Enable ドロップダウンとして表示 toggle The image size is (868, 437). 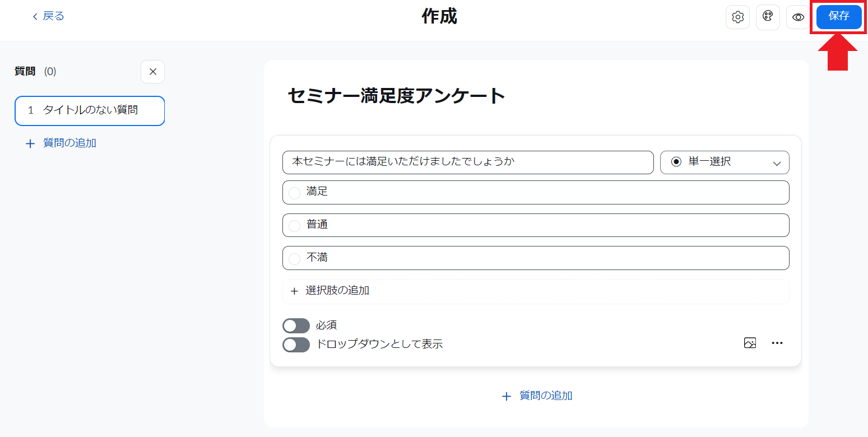pos(296,345)
